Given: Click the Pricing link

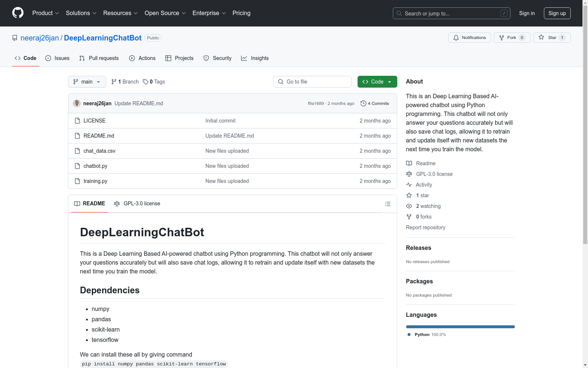Looking at the screenshot, I should tap(241, 13).
